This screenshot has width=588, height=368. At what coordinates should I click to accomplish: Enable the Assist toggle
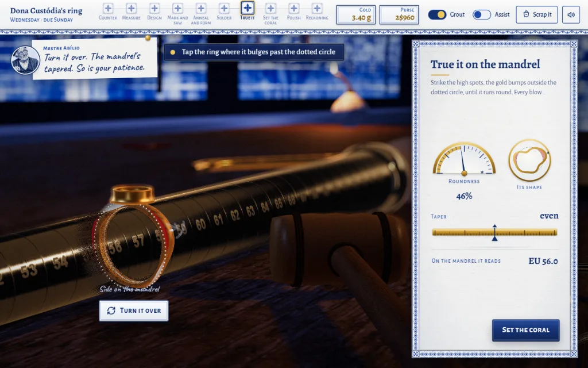(482, 14)
